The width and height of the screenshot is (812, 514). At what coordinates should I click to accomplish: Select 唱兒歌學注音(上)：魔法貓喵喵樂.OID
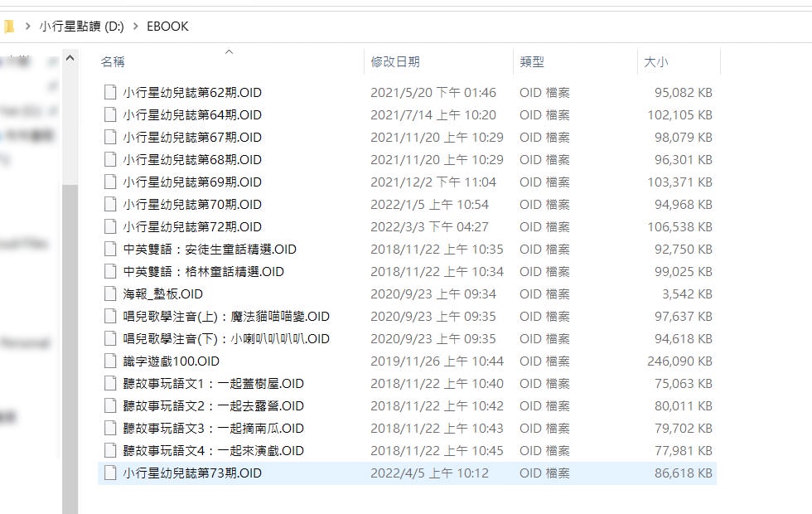226,316
